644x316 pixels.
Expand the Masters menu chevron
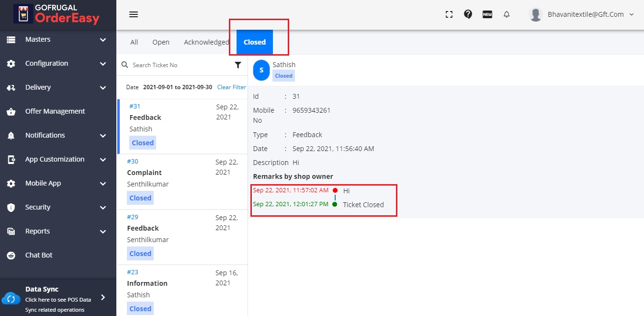point(103,40)
